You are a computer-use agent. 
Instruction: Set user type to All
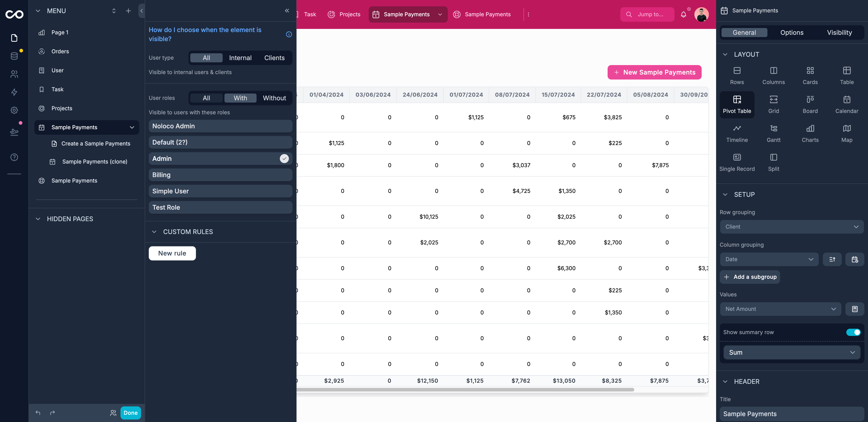click(x=206, y=58)
